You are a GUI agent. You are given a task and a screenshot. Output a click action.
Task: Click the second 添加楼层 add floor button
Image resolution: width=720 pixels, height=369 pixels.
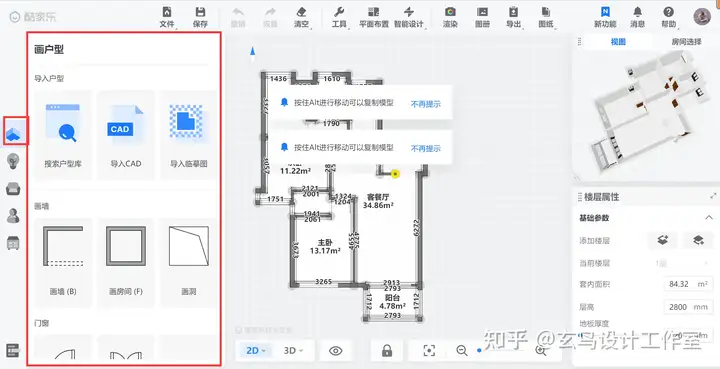(x=698, y=240)
